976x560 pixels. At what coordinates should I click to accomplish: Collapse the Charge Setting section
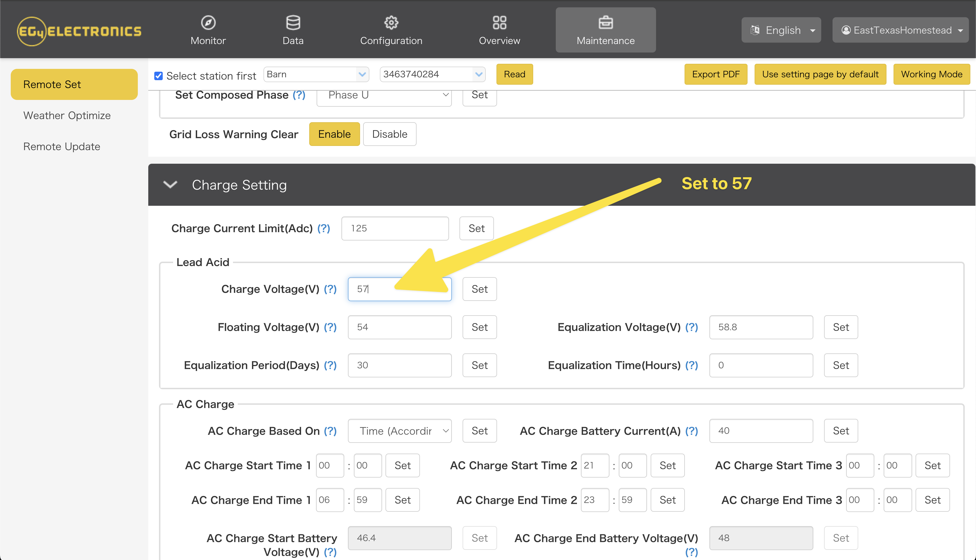coord(170,185)
